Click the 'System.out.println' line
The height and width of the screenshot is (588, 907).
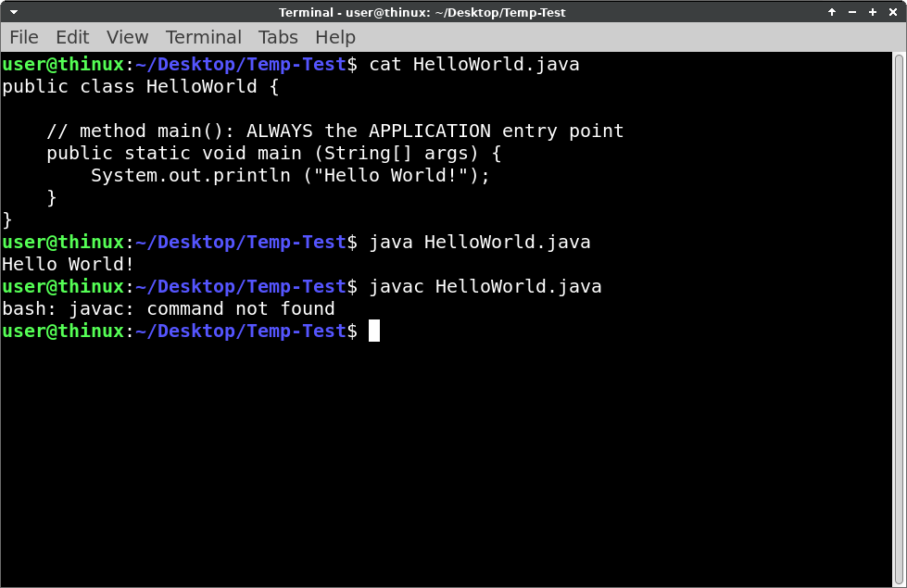click(x=290, y=176)
